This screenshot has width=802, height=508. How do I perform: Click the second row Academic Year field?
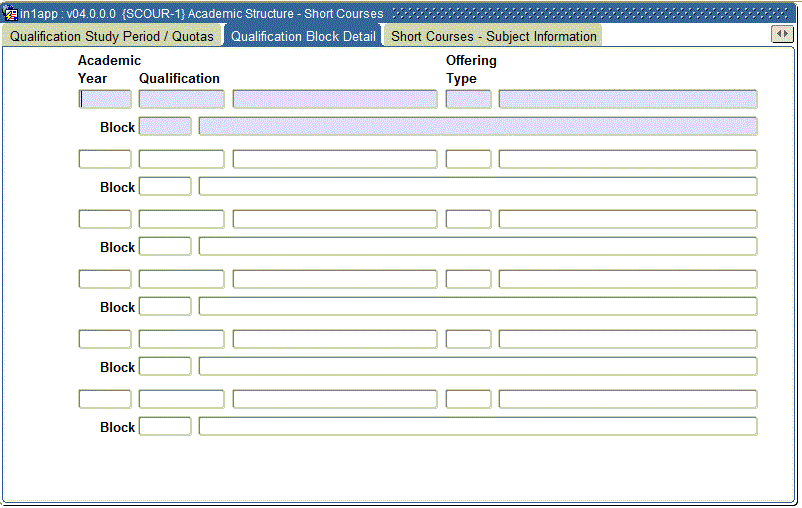105,159
